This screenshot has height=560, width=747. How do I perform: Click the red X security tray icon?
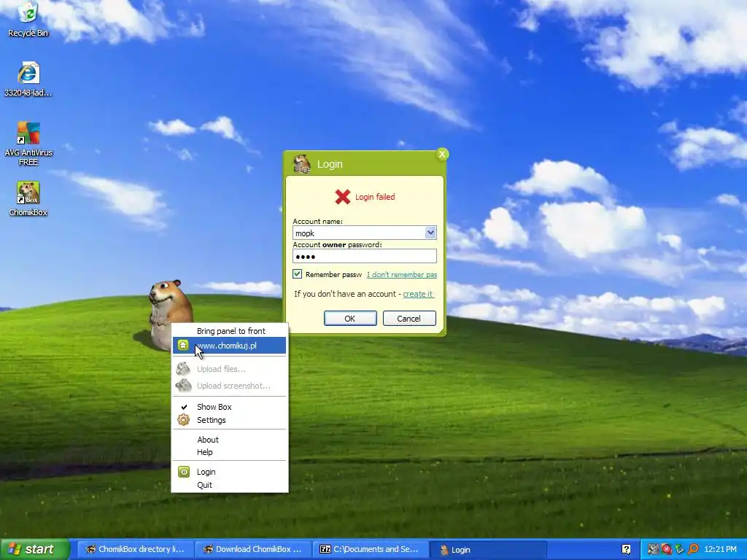click(667, 550)
